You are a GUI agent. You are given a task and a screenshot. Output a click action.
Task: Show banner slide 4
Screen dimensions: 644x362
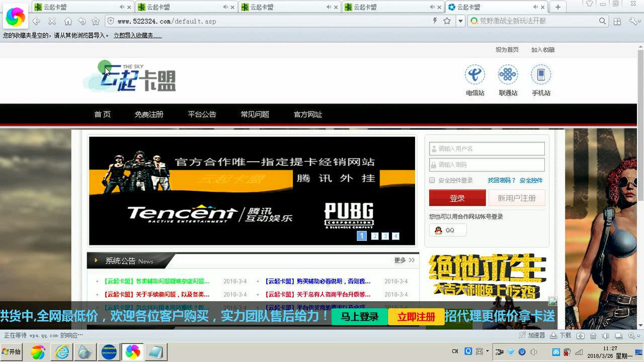(395, 236)
